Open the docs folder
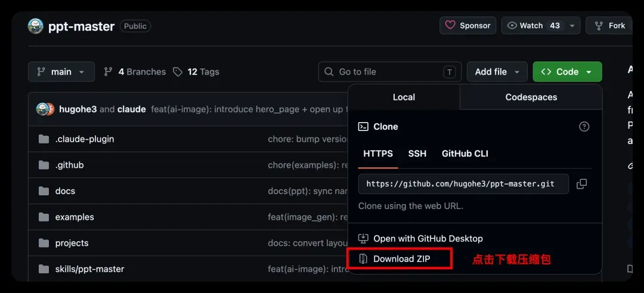This screenshot has height=293, width=644. click(x=66, y=191)
